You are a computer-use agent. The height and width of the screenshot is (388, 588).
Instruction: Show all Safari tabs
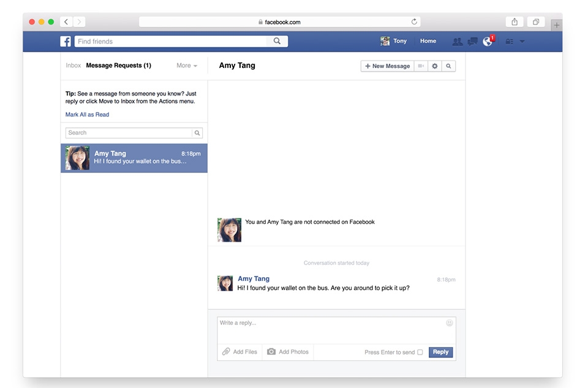(x=536, y=21)
